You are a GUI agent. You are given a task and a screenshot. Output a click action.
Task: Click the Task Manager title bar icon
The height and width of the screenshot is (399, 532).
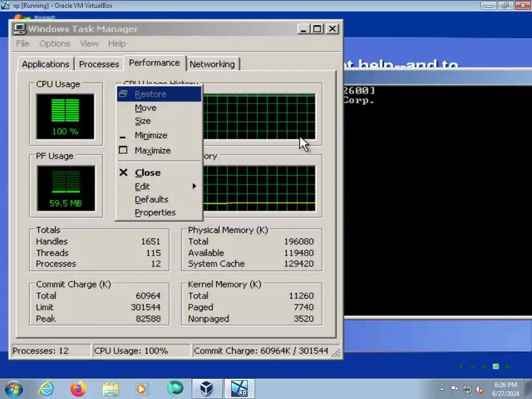tap(19, 29)
